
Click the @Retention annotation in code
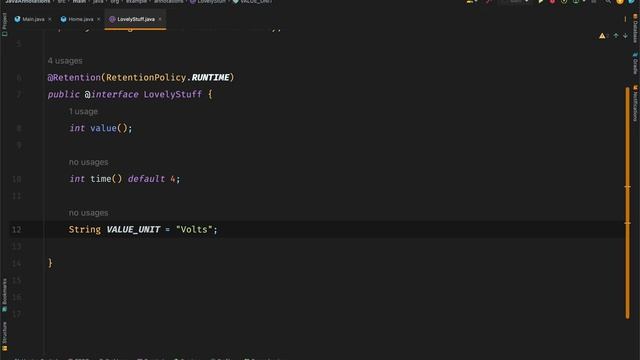(x=74, y=78)
